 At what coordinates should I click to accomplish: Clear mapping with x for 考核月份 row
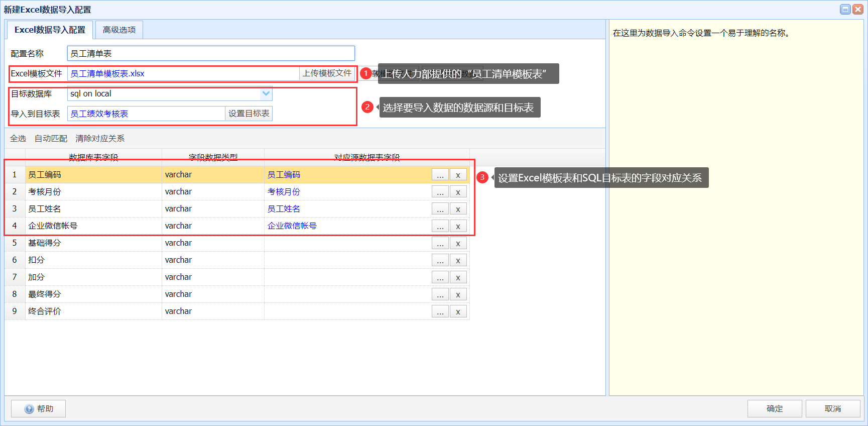(x=458, y=192)
